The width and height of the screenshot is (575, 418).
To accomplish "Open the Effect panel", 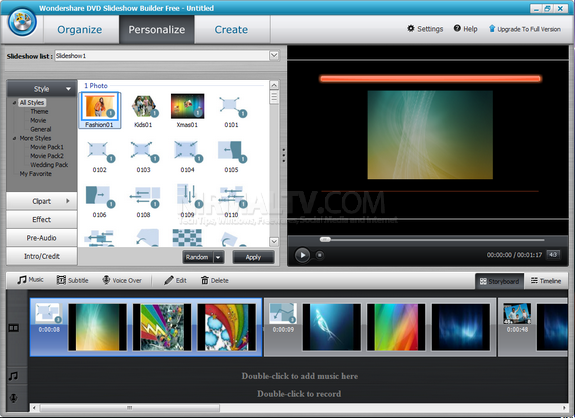I will coord(41,219).
